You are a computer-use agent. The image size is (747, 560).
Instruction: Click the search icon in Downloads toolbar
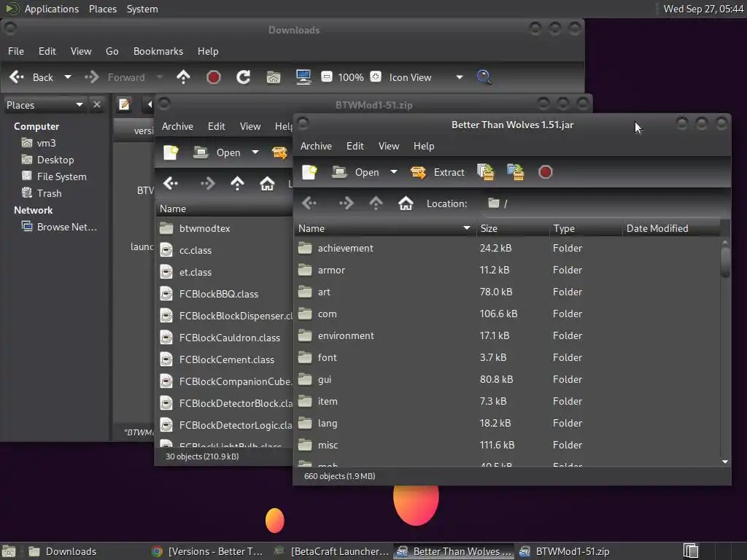484,77
